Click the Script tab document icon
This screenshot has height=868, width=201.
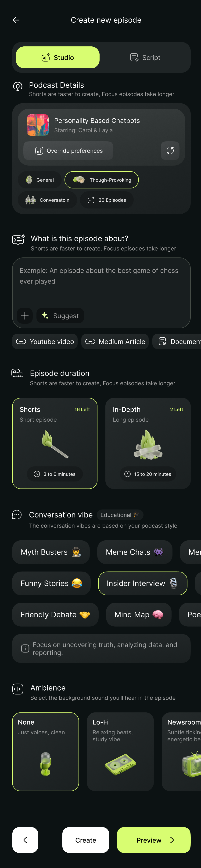(x=134, y=57)
